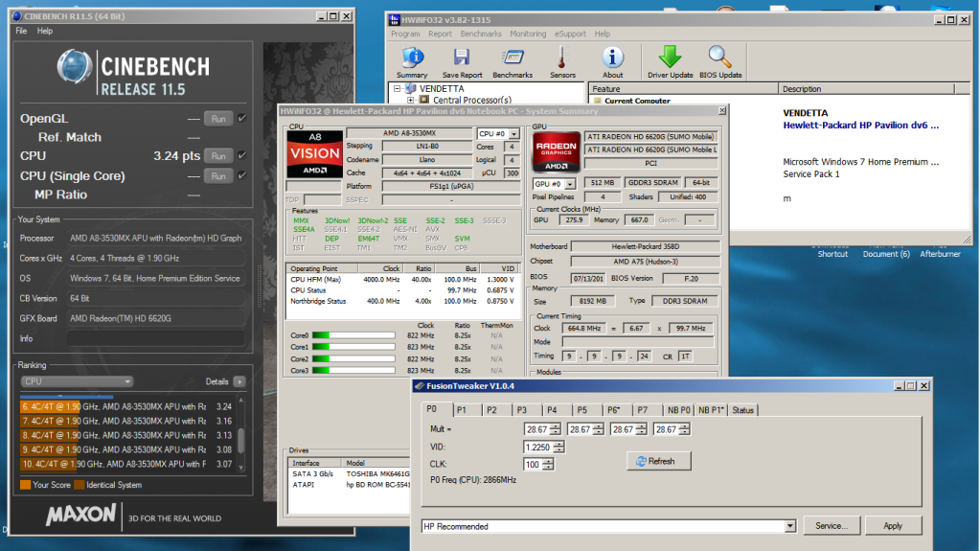980x551 pixels.
Task: Run the CPU (Single Core) benchmark
Action: (x=218, y=176)
